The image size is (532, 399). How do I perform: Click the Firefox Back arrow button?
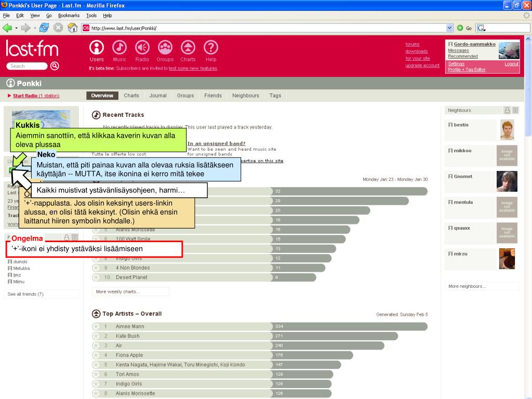tap(7, 28)
